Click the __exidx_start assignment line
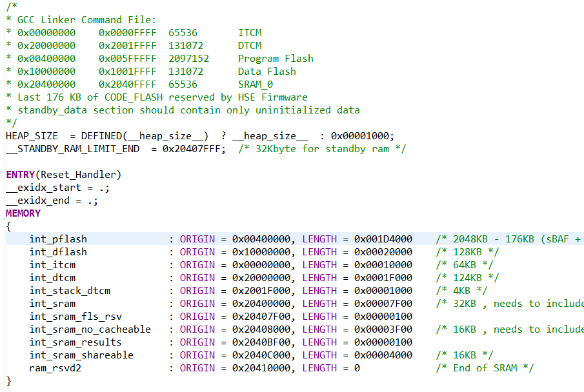Image resolution: width=584 pixels, height=392 pixels. click(x=57, y=188)
